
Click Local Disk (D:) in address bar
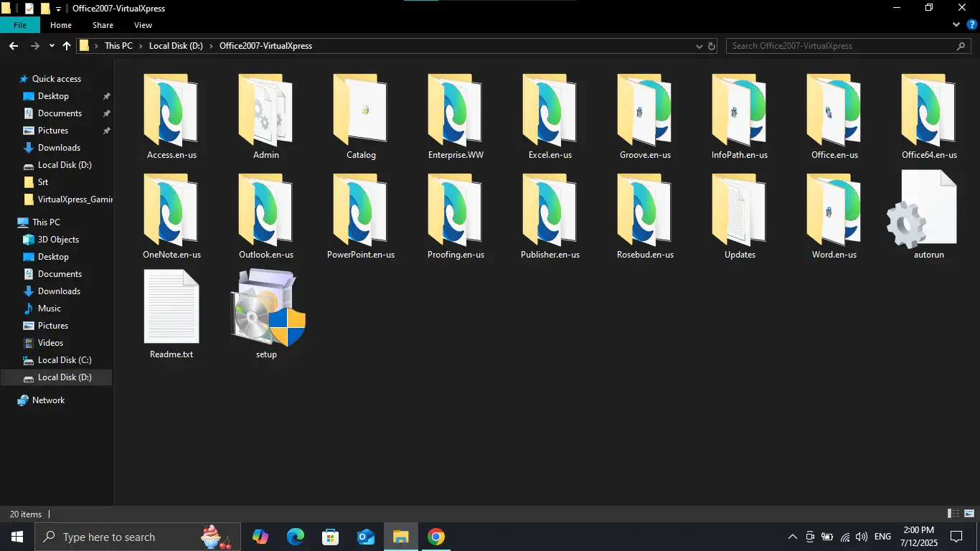[176, 46]
